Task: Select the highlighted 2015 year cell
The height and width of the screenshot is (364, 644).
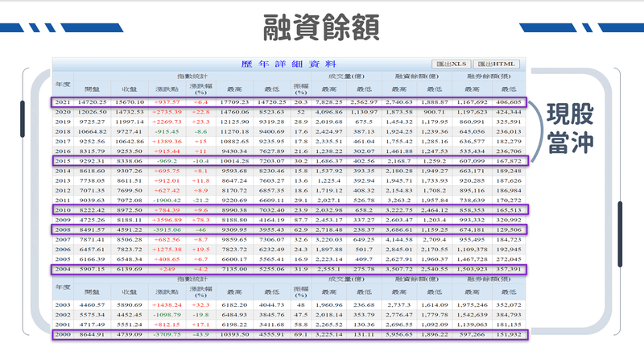Action: click(x=63, y=160)
